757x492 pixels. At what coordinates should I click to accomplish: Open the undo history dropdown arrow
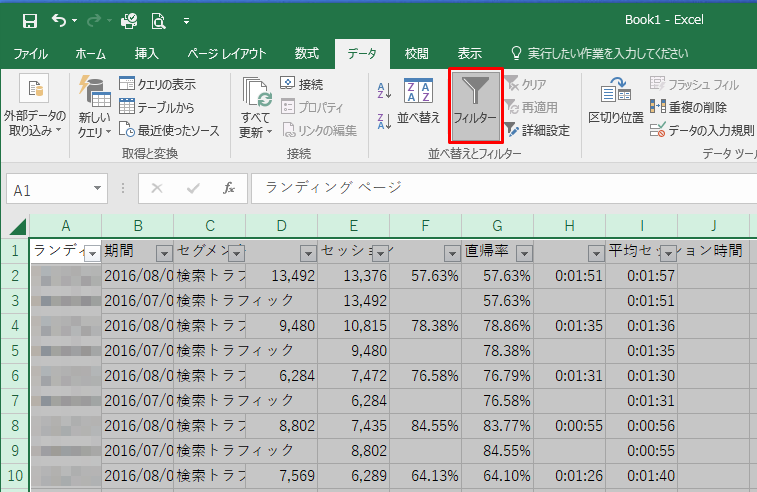(x=74, y=21)
